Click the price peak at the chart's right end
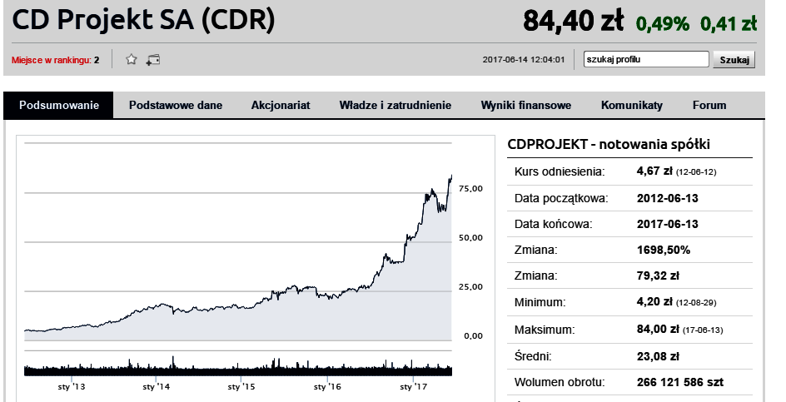 [x=451, y=176]
